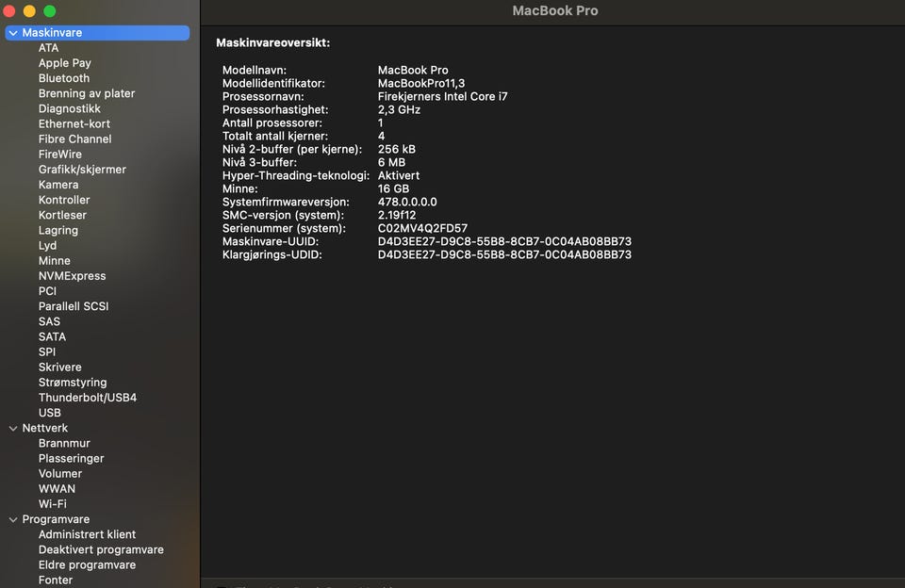The image size is (905, 588).
Task: Click firmware version 478.0.0.0.0
Action: click(407, 202)
